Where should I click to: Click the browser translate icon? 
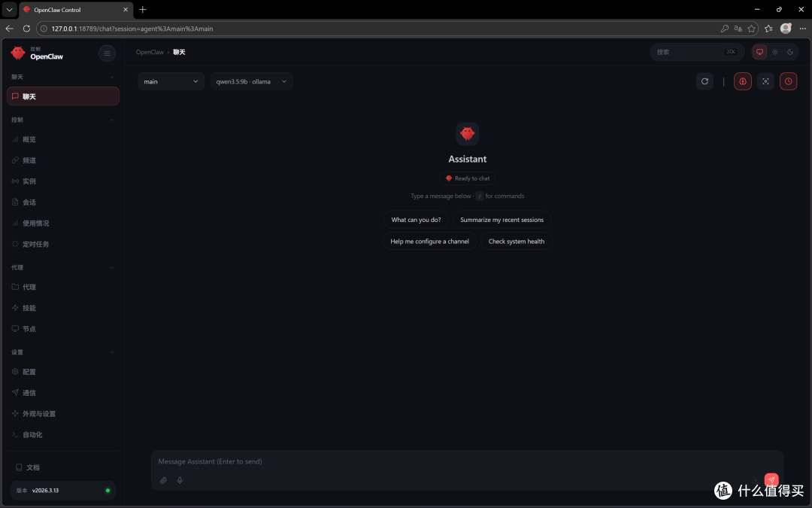click(x=738, y=29)
